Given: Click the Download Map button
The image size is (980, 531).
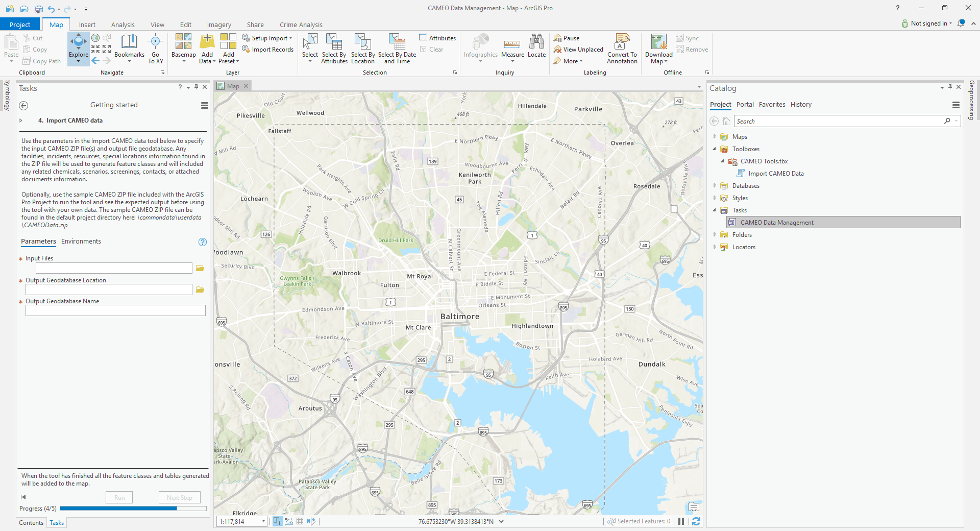Looking at the screenshot, I should (x=659, y=49).
